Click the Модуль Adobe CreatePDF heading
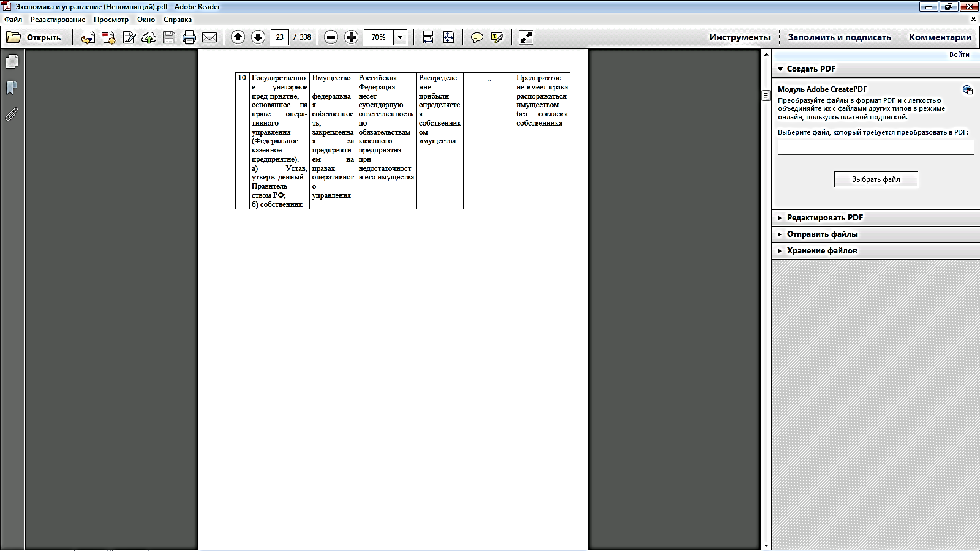Viewport: 980px width, 551px height. [822, 89]
